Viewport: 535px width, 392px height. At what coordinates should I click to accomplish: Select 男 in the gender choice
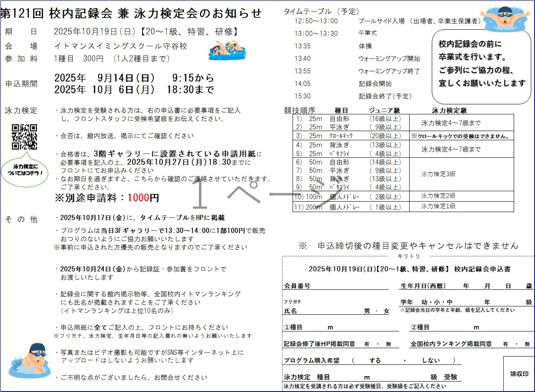click(x=367, y=311)
